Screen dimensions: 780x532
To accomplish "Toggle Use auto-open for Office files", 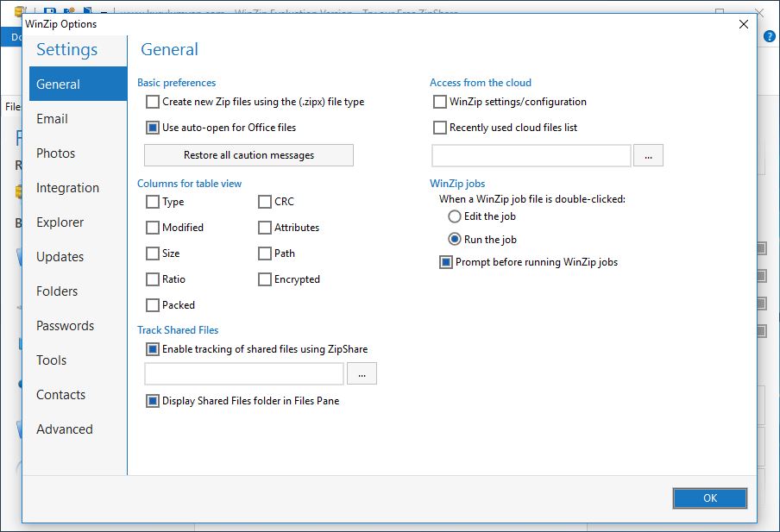I will pos(153,128).
